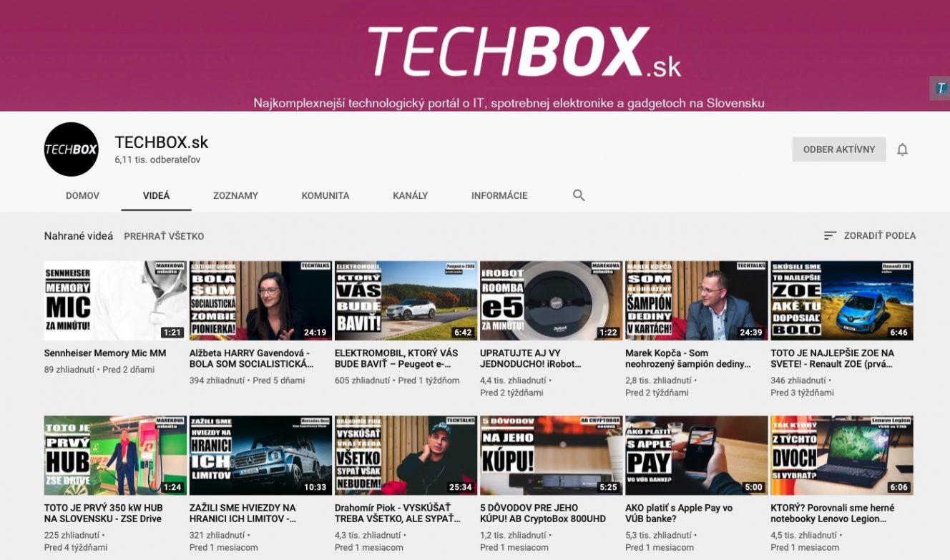Image resolution: width=950 pixels, height=560 pixels.
Task: Click the notification bell icon
Action: point(902,149)
